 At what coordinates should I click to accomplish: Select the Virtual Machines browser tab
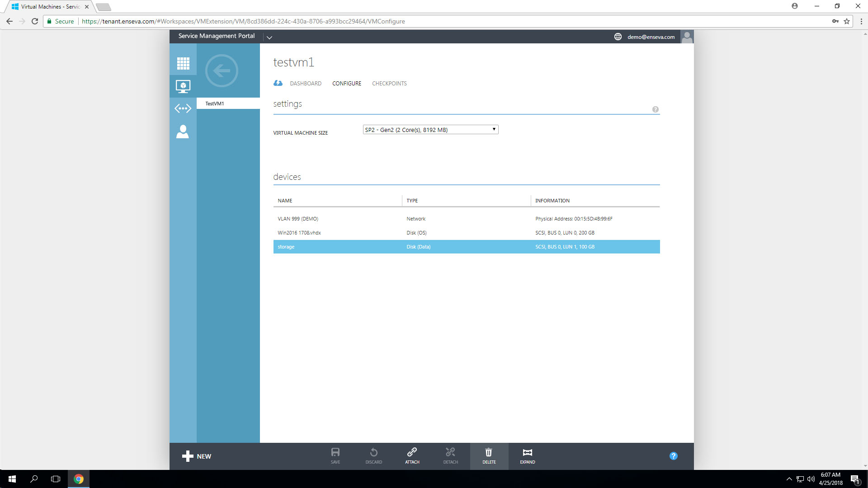[50, 7]
